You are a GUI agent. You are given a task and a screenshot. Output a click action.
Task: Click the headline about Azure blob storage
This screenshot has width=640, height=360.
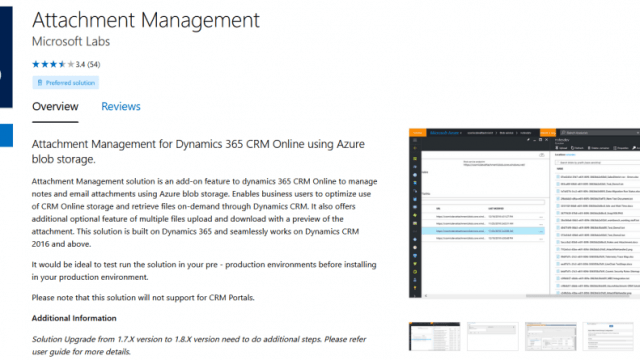[x=198, y=151]
